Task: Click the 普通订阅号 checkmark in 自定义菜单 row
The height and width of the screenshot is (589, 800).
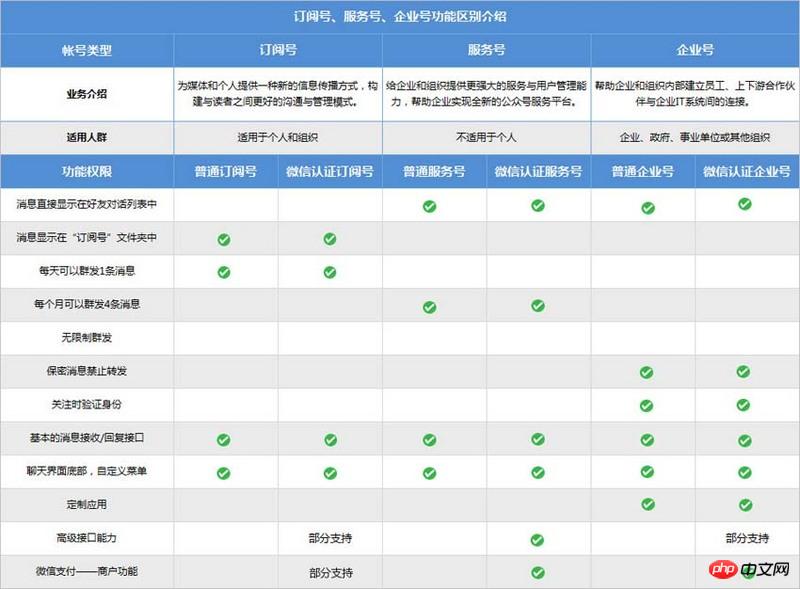Action: click(223, 473)
